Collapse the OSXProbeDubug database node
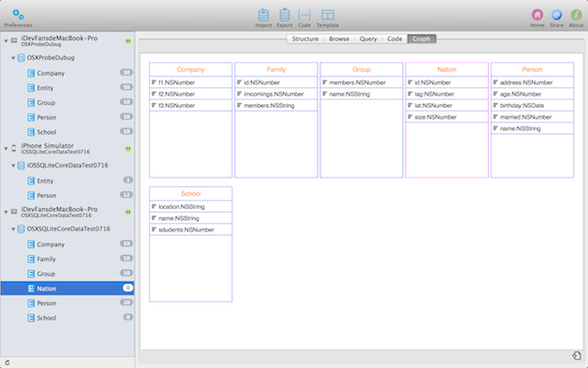The image size is (588, 368). (x=13, y=58)
